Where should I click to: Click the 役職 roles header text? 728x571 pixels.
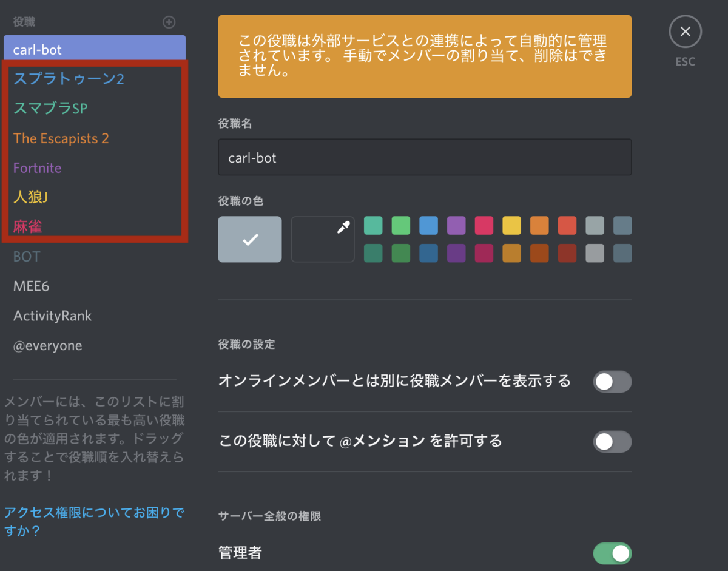[24, 22]
